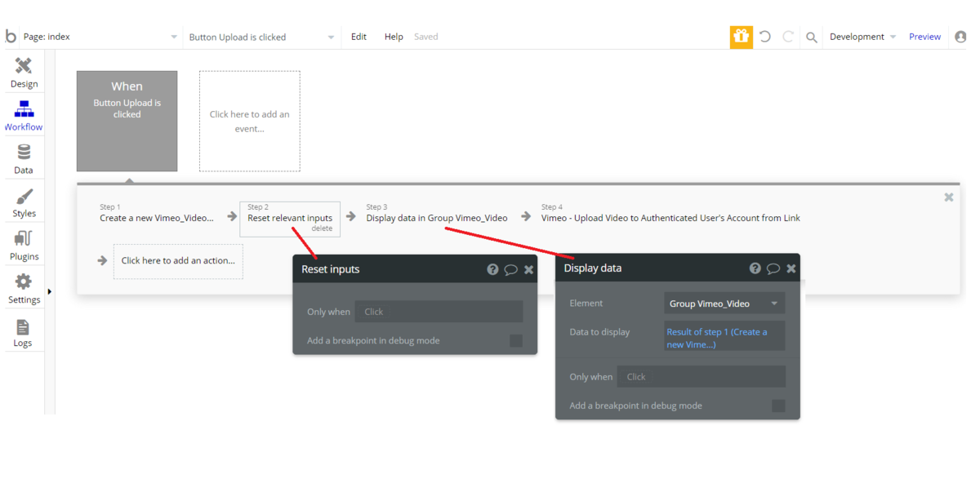Open the Settings tab
Image resolution: width=980 pixels, height=483 pixels.
tap(24, 289)
